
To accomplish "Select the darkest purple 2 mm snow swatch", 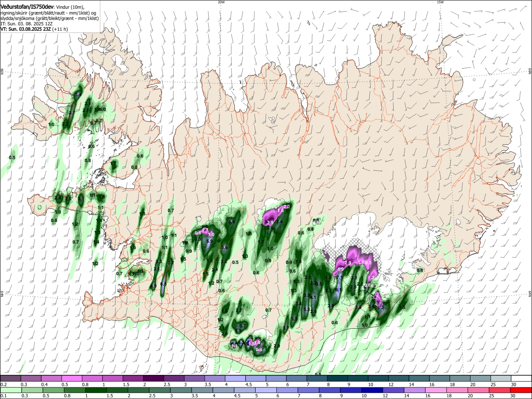I will click(x=153, y=378).
